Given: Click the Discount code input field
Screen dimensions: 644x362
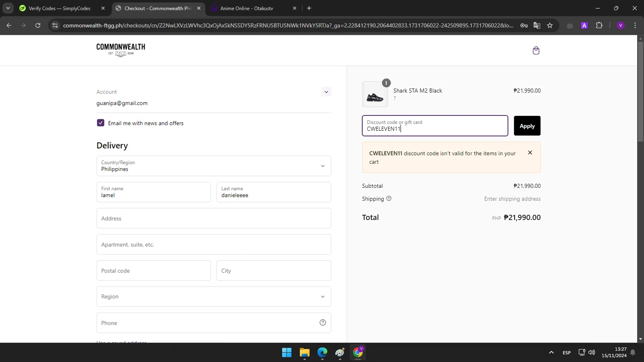Looking at the screenshot, I should click(435, 126).
